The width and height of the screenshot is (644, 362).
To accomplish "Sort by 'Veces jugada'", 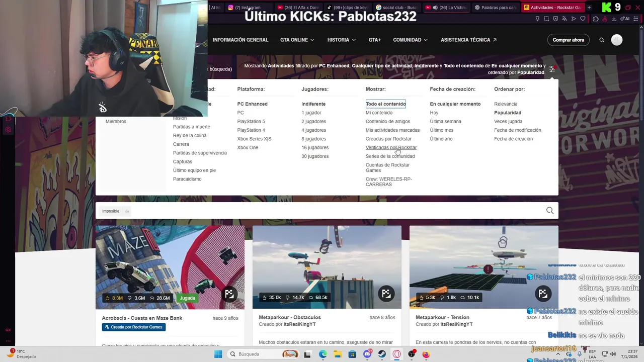I will click(x=508, y=122).
